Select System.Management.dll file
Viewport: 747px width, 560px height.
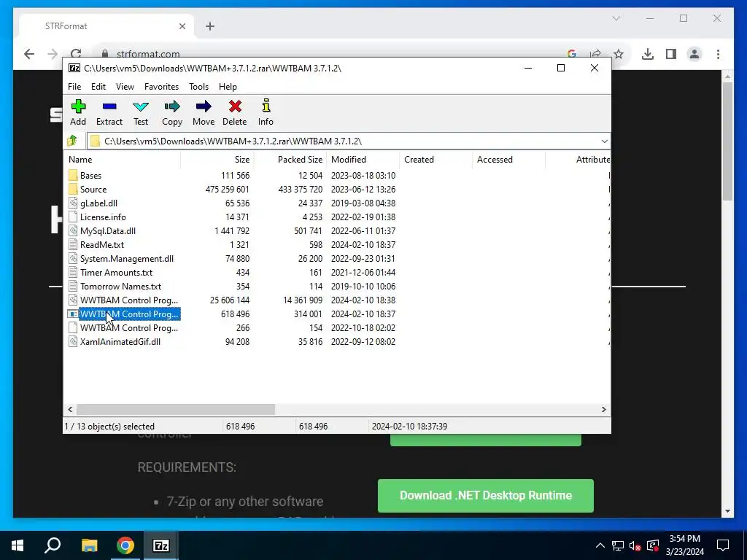(127, 259)
